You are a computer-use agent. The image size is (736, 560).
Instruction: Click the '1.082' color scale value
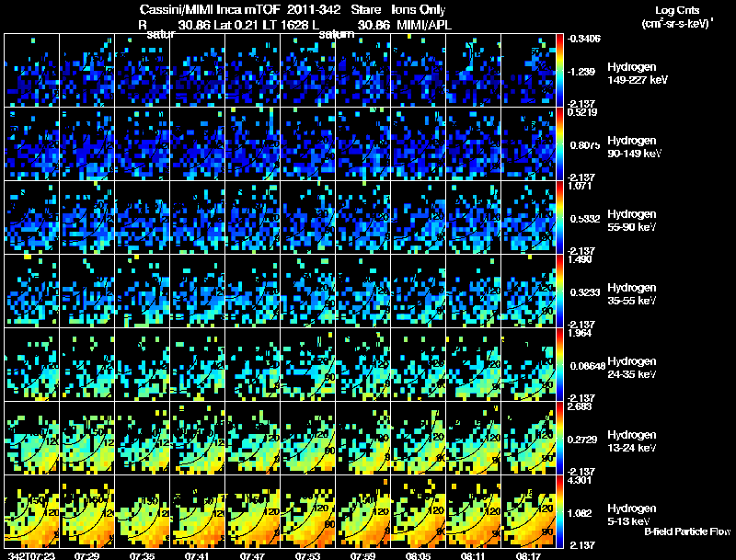point(581,514)
